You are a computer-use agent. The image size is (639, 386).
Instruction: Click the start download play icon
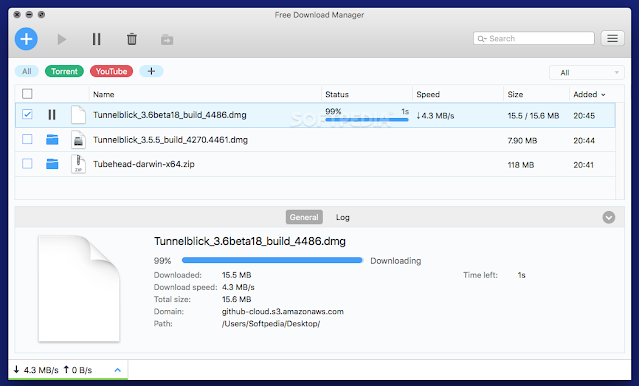[62, 40]
